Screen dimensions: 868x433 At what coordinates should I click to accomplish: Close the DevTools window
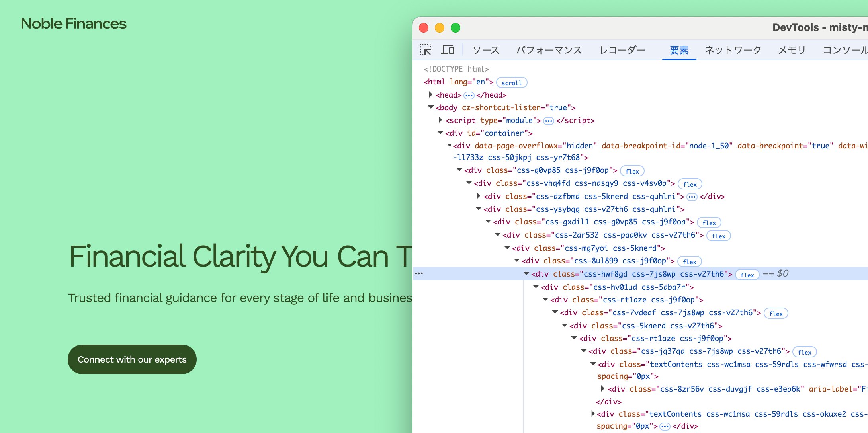click(424, 28)
